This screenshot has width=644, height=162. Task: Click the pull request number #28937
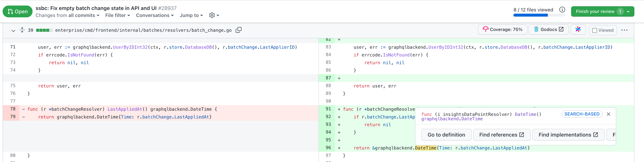coord(167,8)
